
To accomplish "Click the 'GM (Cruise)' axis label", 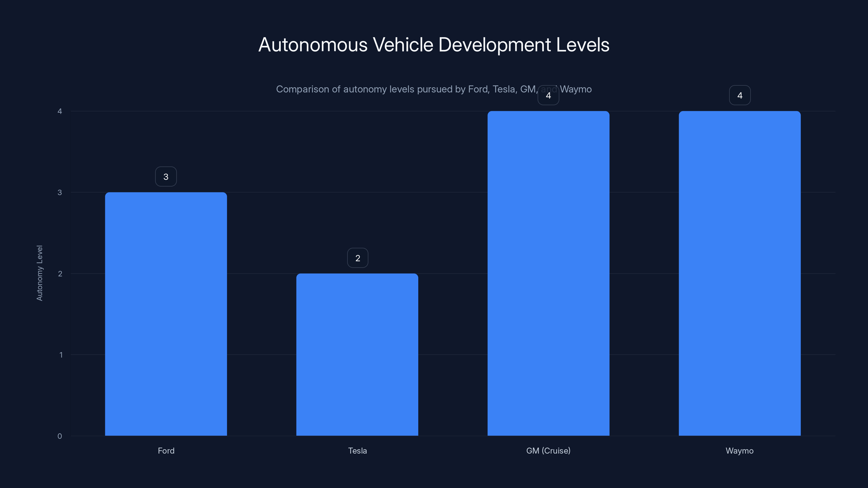I will coord(548,451).
